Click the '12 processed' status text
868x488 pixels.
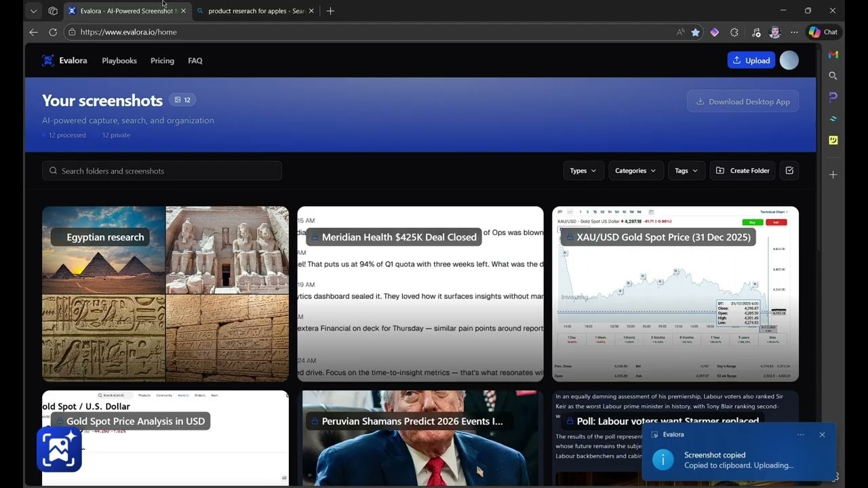click(67, 135)
